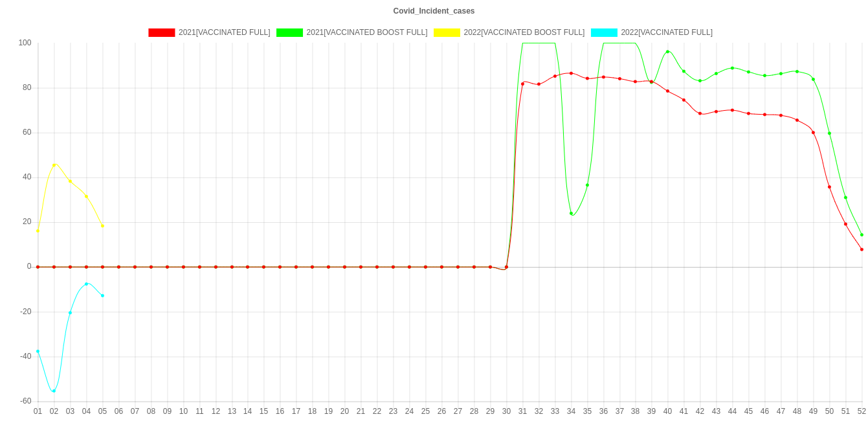Click the green dip data point at week 34
The image size is (868, 434).
(x=571, y=214)
